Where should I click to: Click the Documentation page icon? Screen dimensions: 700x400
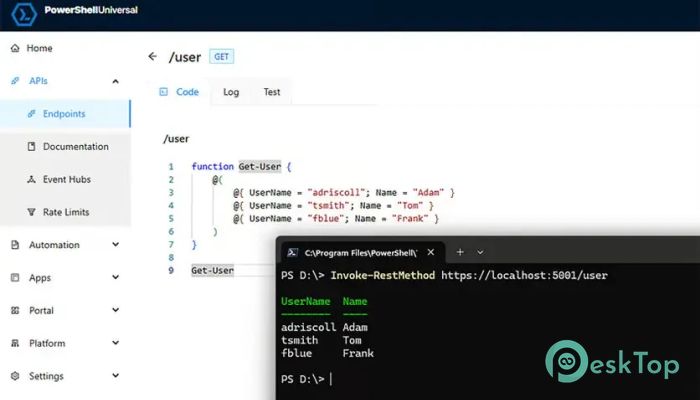click(x=31, y=146)
